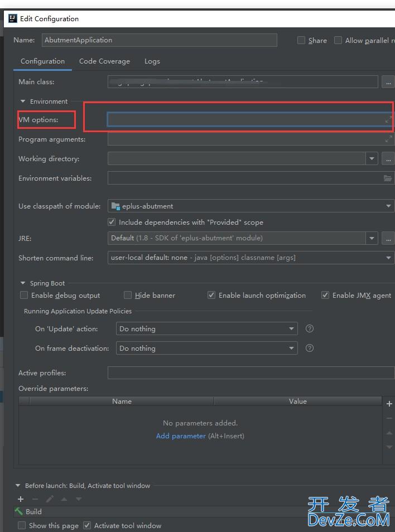
Task: Enable the debug output checkbox
Action: [24, 295]
